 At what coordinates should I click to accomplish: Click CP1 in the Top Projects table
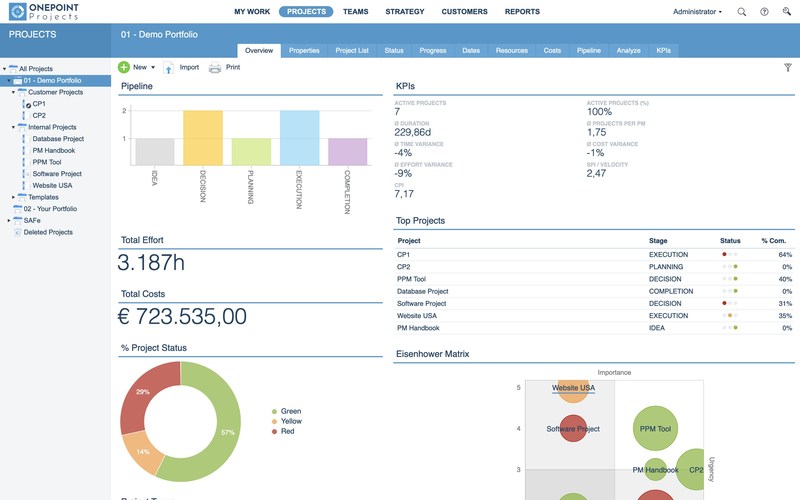coord(403,255)
